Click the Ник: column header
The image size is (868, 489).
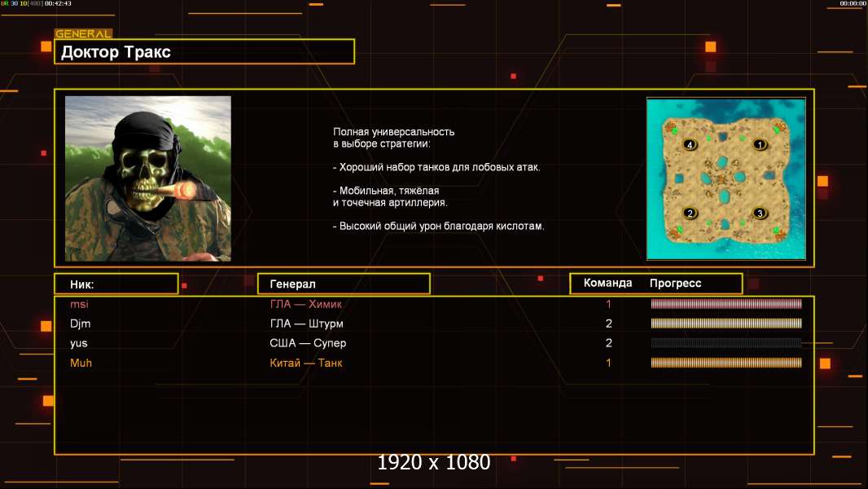(116, 284)
